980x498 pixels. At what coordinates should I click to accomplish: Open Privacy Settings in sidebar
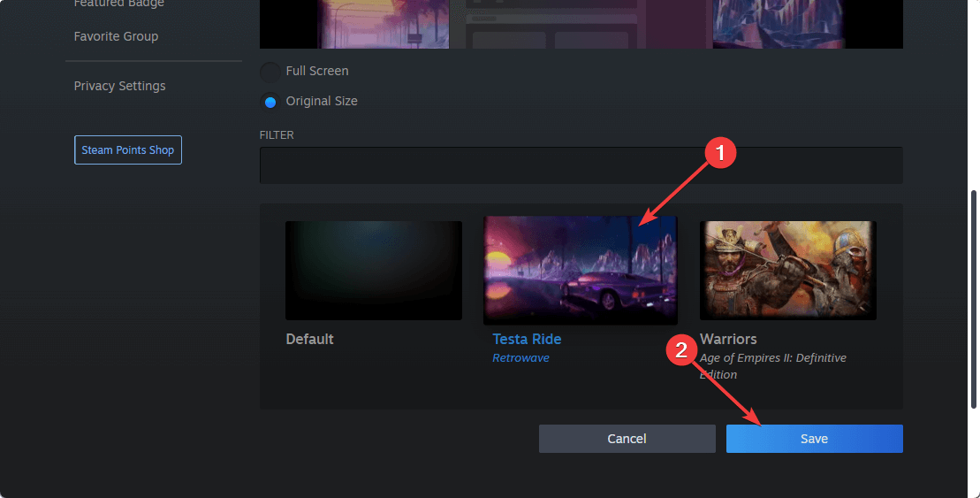119,86
